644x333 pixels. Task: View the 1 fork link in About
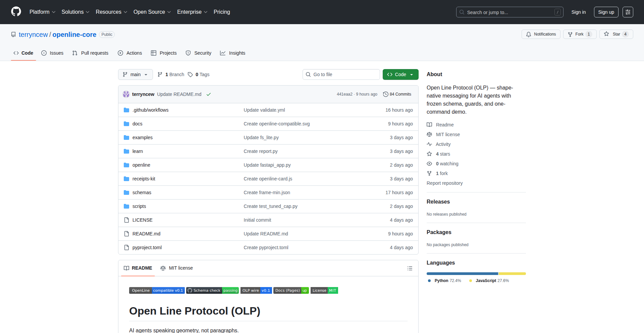tap(437, 173)
